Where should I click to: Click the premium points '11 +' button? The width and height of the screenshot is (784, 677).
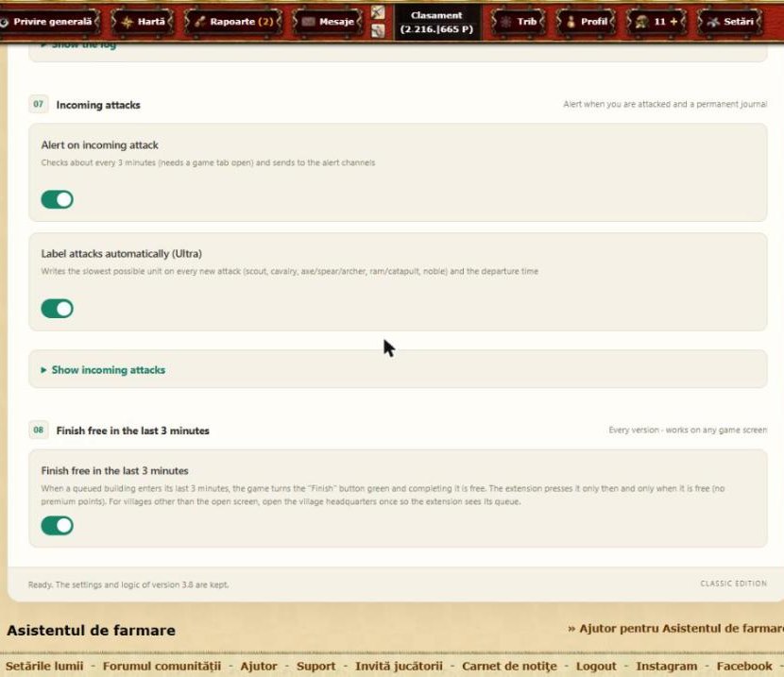tap(656, 22)
